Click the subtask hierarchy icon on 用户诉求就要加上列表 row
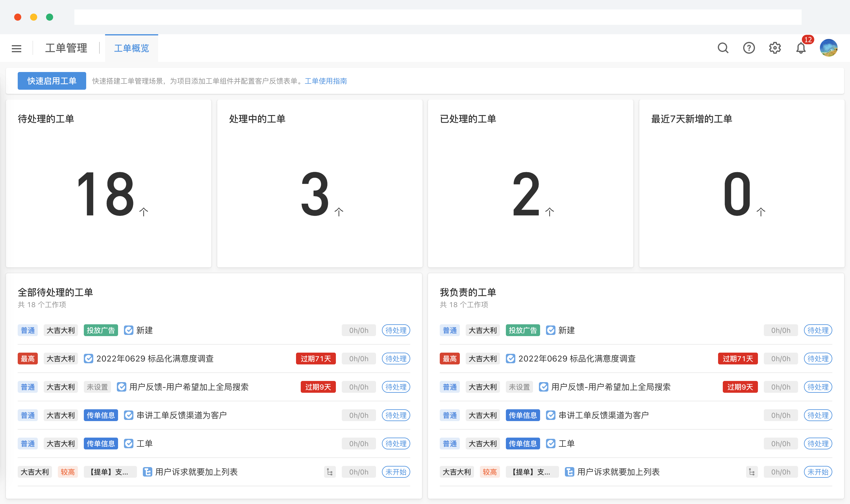 (x=330, y=472)
